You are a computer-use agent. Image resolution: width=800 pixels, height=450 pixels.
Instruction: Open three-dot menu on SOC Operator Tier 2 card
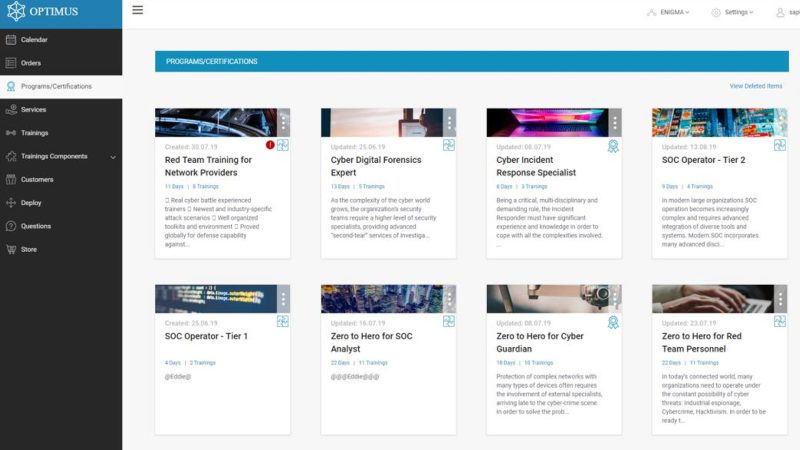click(780, 123)
